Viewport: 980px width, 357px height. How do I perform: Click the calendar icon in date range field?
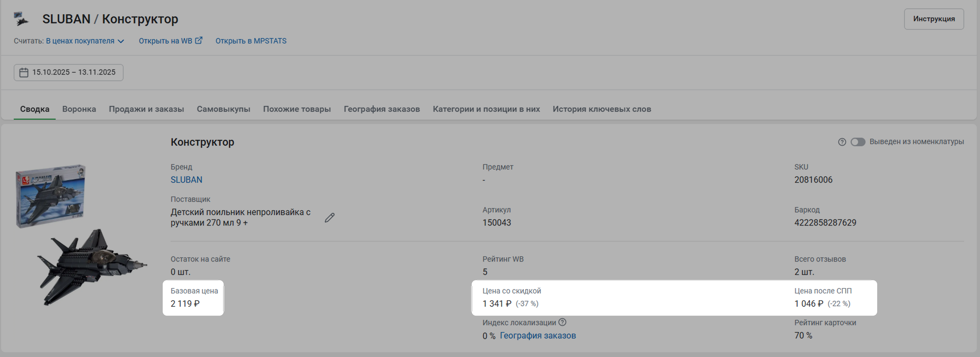tap(24, 73)
